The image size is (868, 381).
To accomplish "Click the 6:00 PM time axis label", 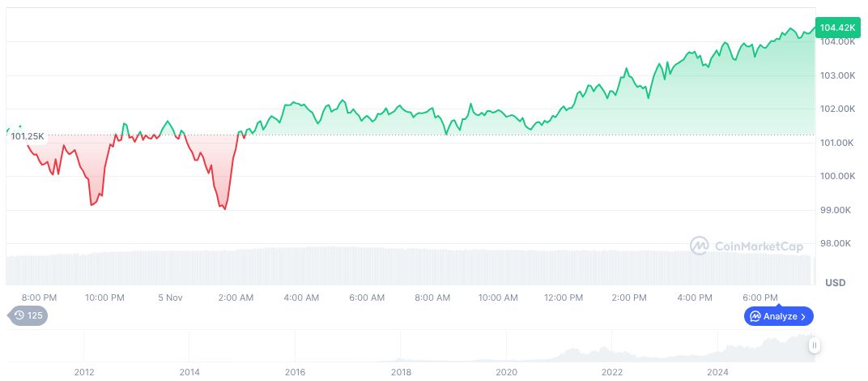I will pyautogui.click(x=760, y=298).
